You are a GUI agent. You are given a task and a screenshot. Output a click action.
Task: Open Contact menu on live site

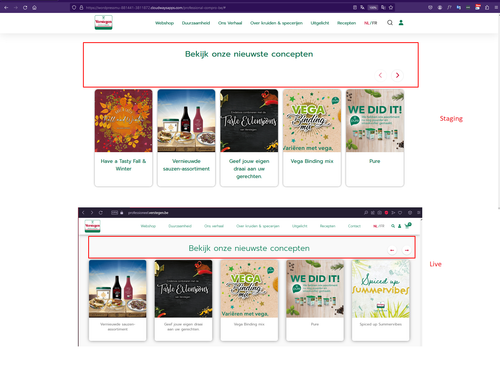[x=354, y=226]
